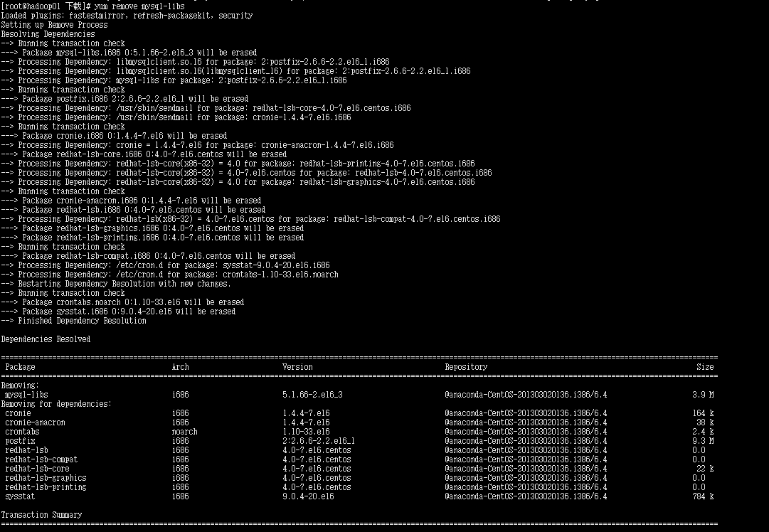Click size '784 k' of sysstat
This screenshot has height=532, width=769.
pos(703,496)
